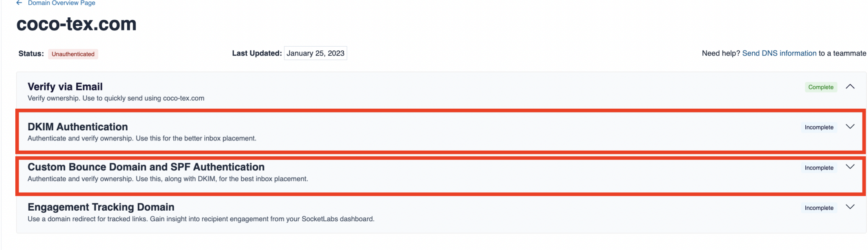Click the Unauthenticated status badge
Viewport: 868px width, 250px height.
[x=73, y=54]
